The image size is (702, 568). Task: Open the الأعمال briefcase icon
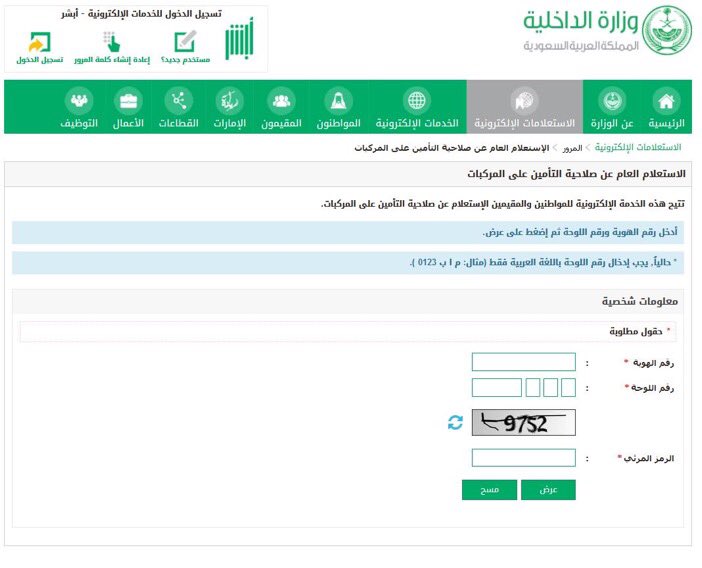pyautogui.click(x=128, y=101)
